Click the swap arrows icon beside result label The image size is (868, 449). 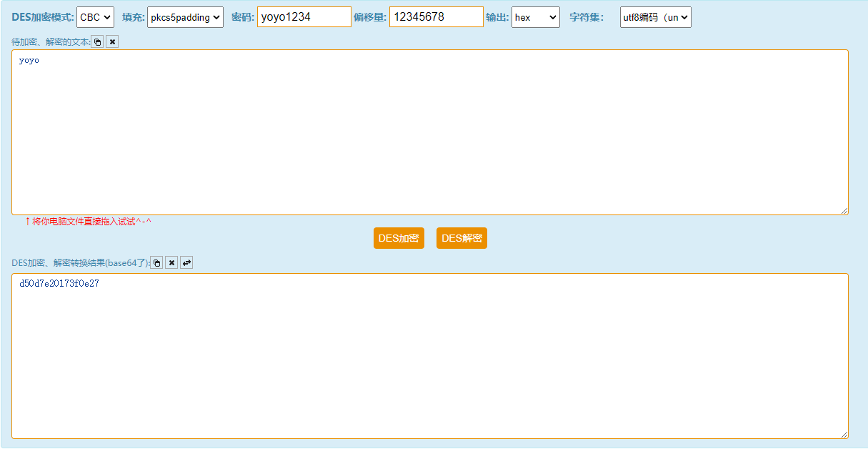[186, 262]
